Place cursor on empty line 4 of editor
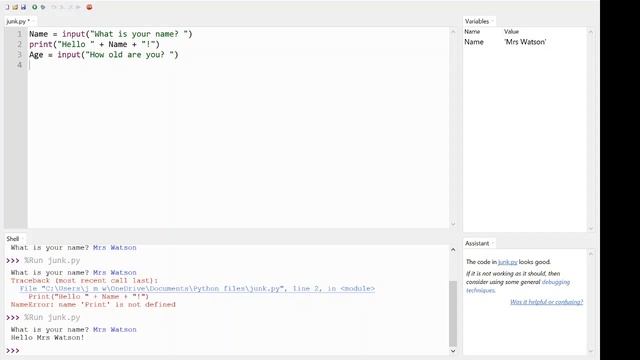 click(238, 65)
